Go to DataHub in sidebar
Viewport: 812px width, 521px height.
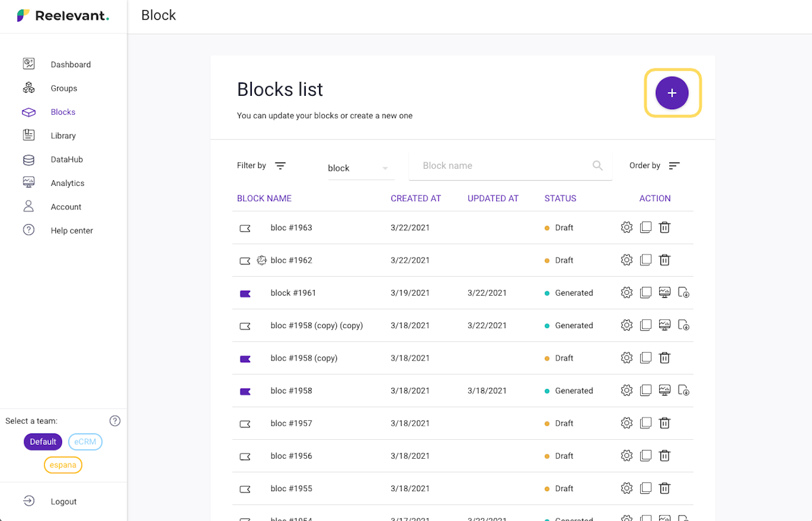(x=67, y=159)
